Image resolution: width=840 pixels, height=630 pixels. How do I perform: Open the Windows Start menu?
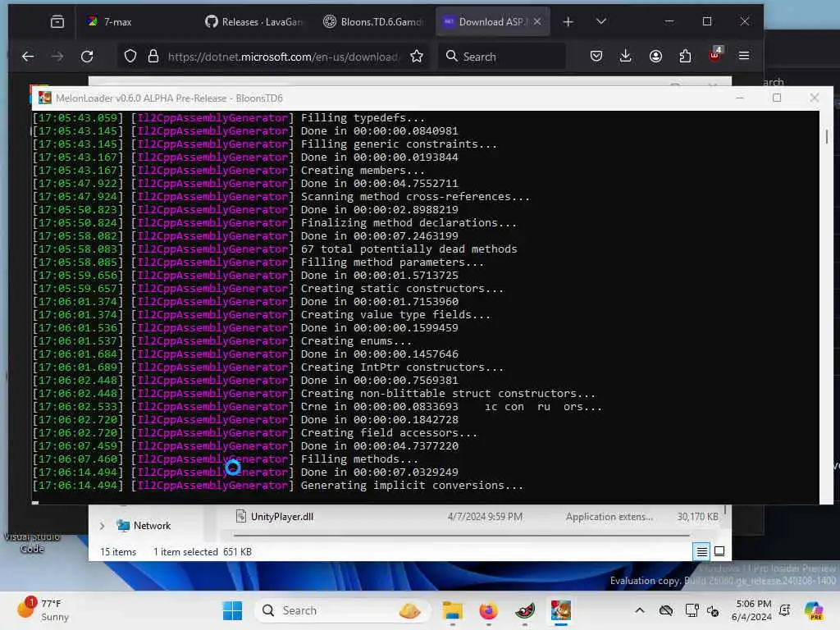point(232,610)
